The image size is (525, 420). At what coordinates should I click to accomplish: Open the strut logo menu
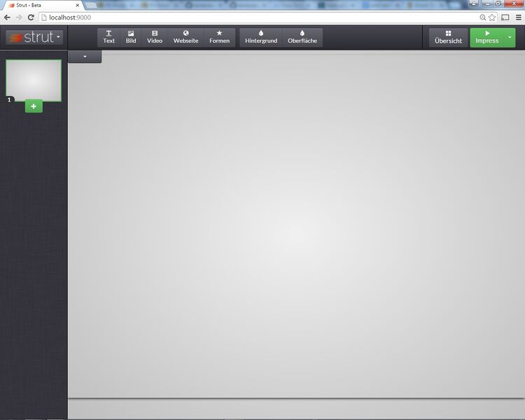tap(34, 37)
